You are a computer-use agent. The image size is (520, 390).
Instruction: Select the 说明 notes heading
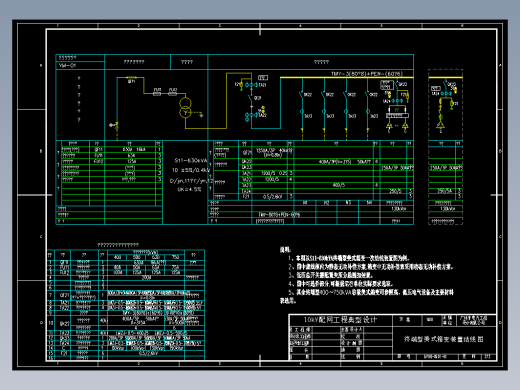click(x=285, y=249)
